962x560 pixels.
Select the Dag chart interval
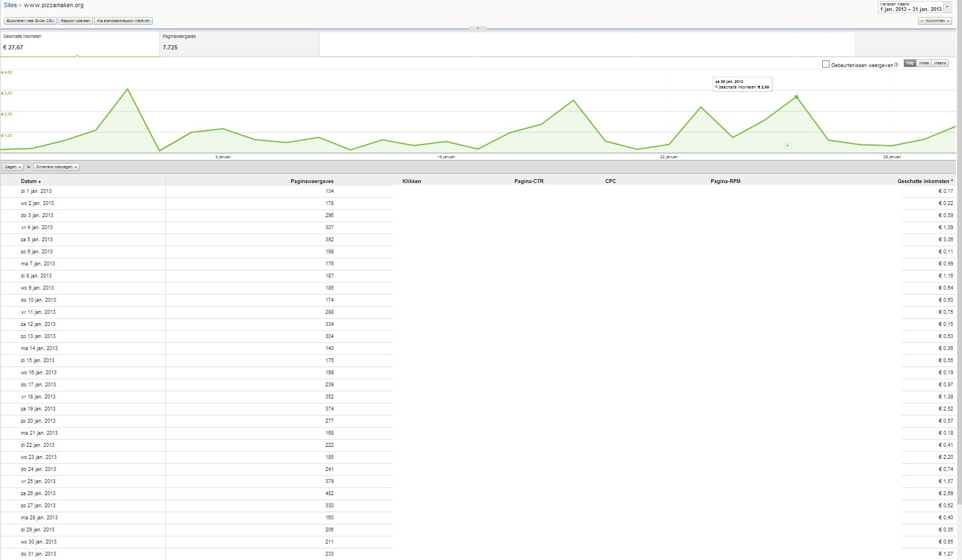(910, 63)
